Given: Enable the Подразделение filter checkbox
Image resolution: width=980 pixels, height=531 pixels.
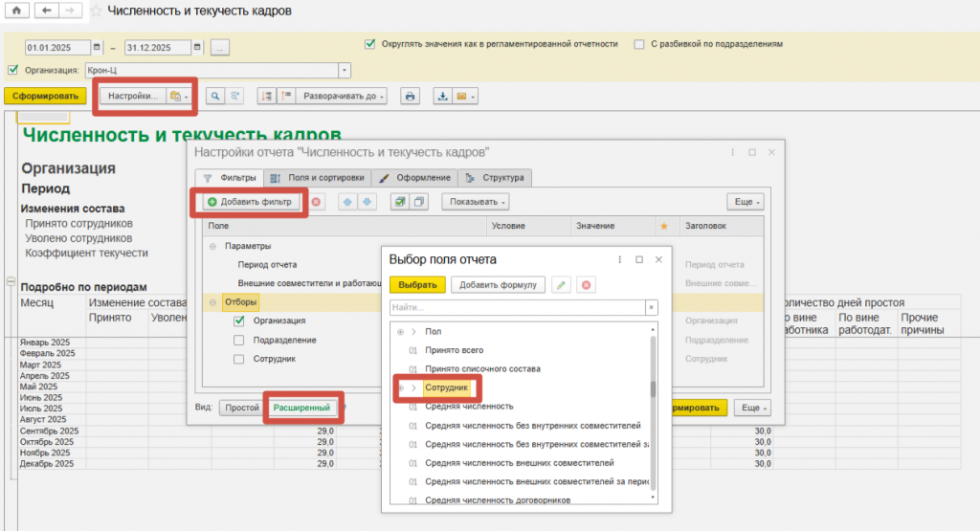Looking at the screenshot, I should [239, 340].
